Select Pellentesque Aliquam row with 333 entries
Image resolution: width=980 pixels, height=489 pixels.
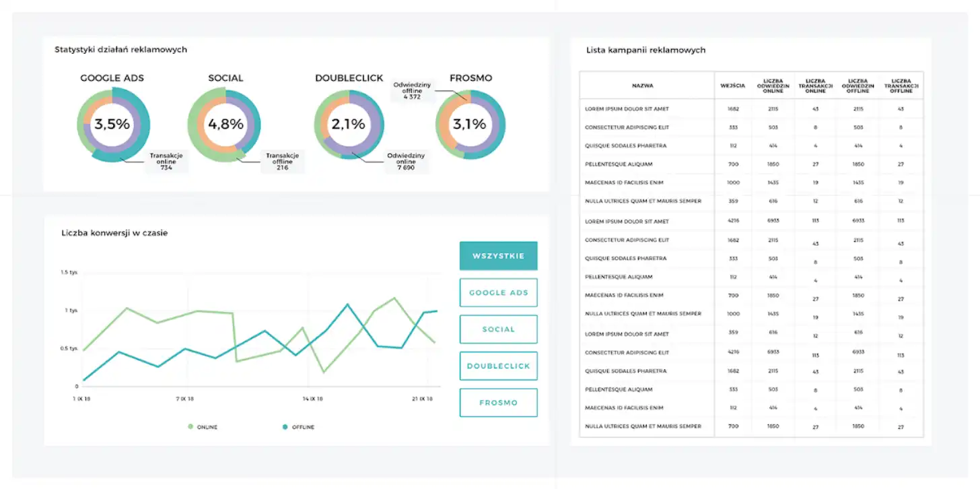752,389
